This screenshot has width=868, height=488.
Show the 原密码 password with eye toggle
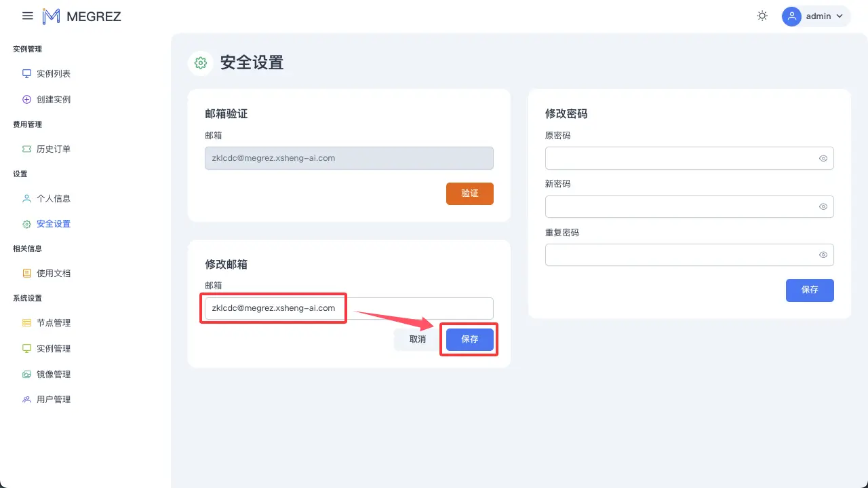point(823,158)
